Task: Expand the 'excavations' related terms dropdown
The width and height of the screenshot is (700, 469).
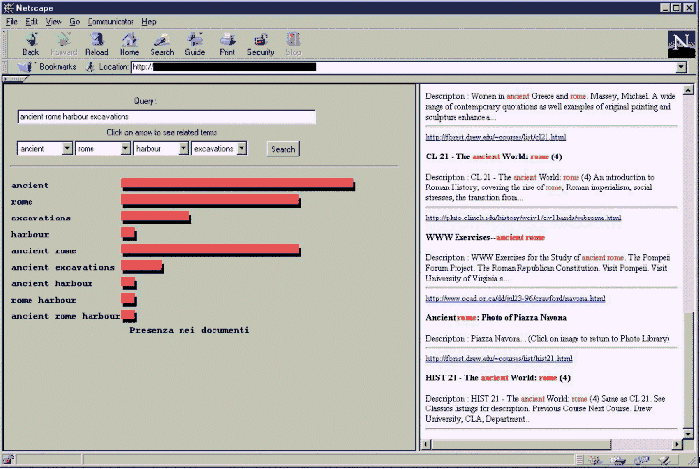Action: pyautogui.click(x=242, y=149)
